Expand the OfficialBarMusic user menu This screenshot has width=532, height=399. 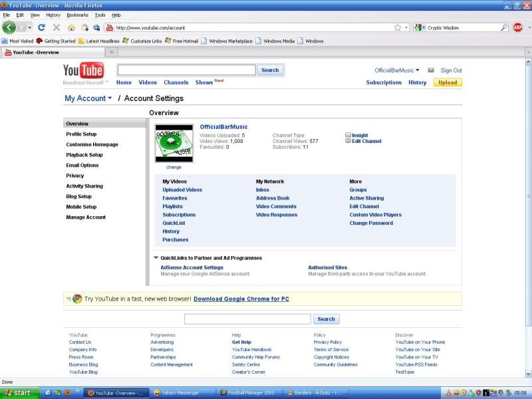coord(397,70)
